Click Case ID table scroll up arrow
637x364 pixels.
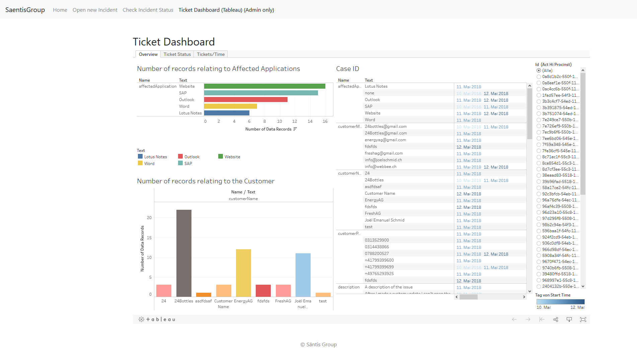click(530, 86)
